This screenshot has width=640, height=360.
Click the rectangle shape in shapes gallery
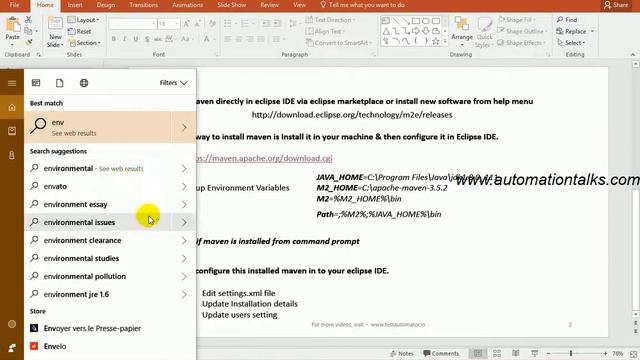(x=416, y=20)
